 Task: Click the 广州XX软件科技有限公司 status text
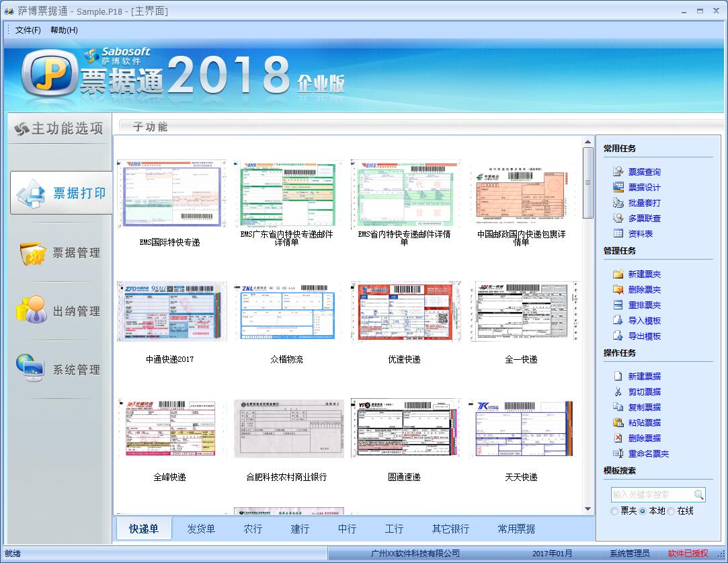pyautogui.click(x=415, y=553)
